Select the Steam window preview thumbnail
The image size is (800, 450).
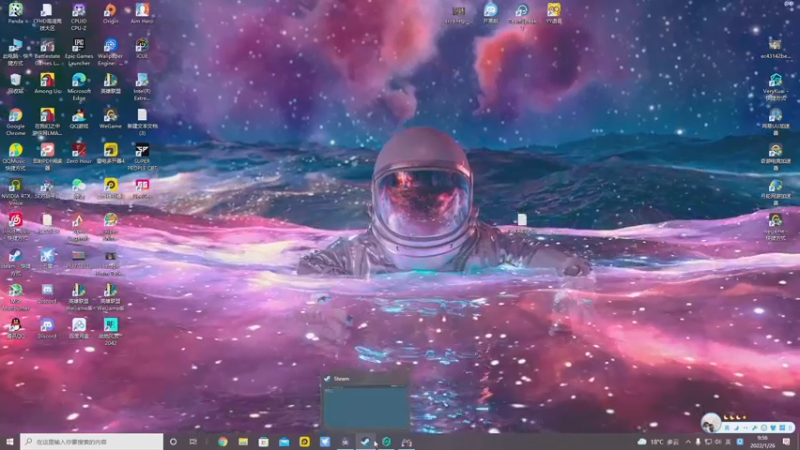tap(365, 407)
